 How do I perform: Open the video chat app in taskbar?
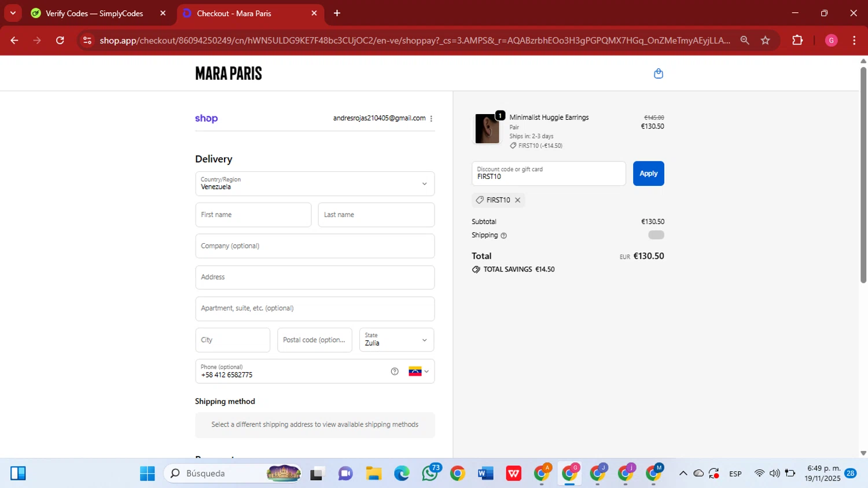(345, 474)
